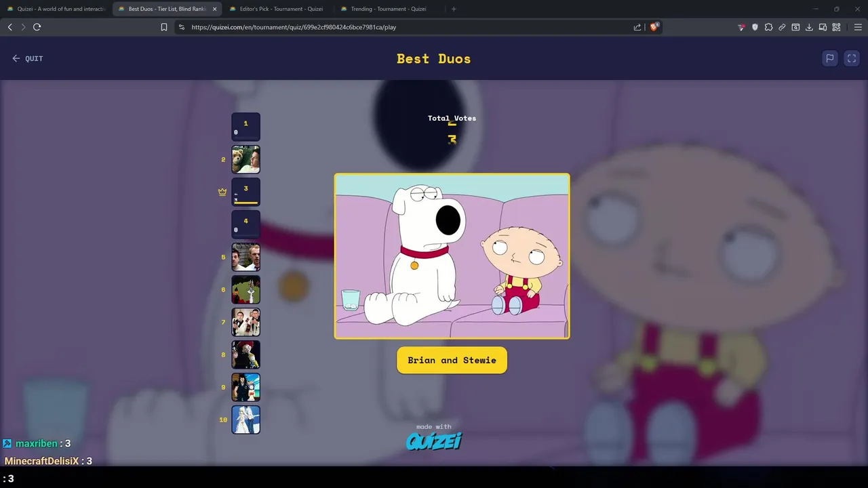Image resolution: width=868 pixels, height=488 pixels.
Task: Click the Best Duos title
Action: point(434,58)
